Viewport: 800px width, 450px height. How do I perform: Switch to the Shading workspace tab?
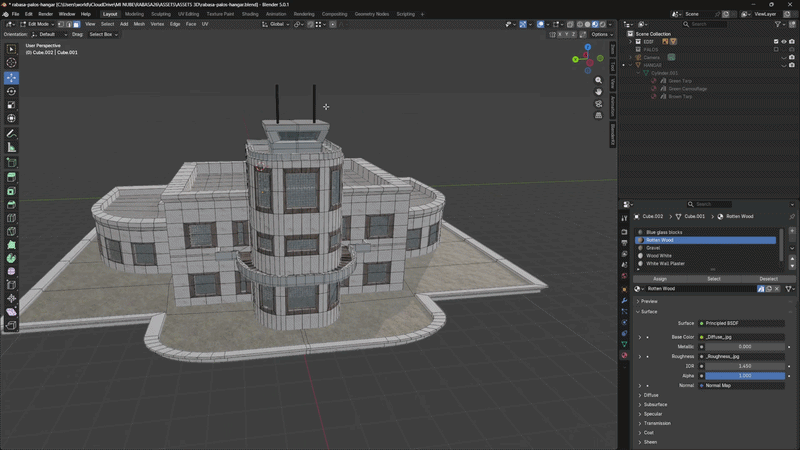(249, 14)
